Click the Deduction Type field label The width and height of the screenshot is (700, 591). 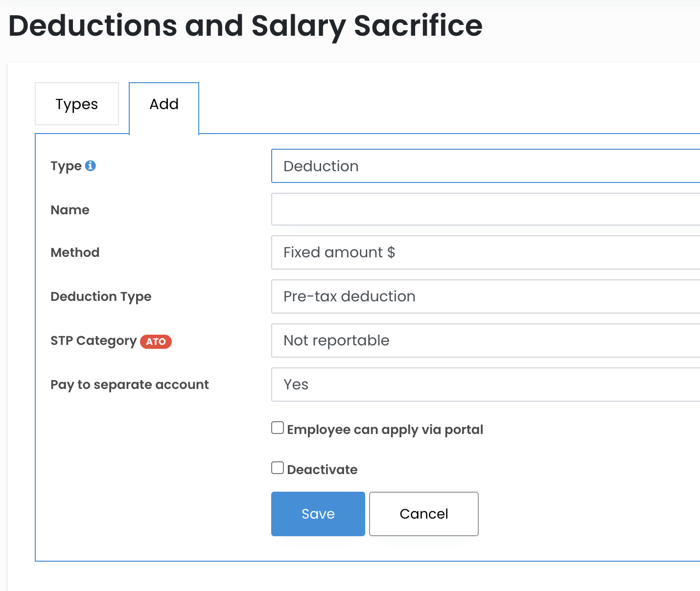click(101, 296)
